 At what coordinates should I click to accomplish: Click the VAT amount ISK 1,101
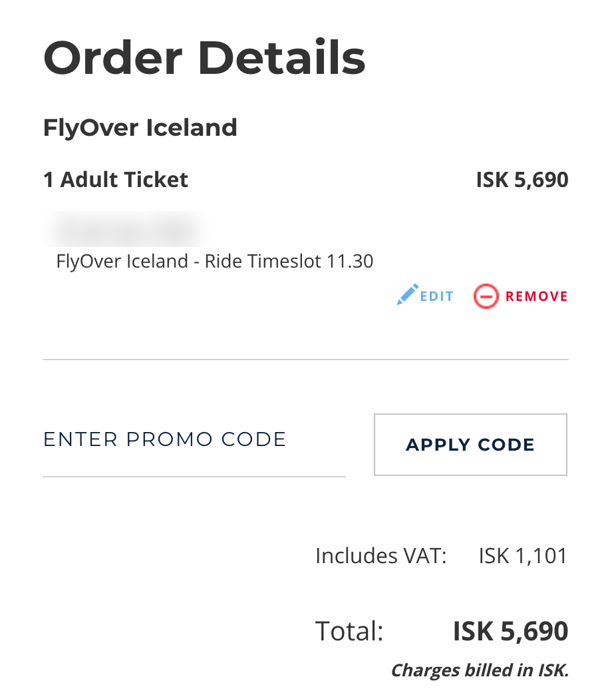click(x=523, y=556)
